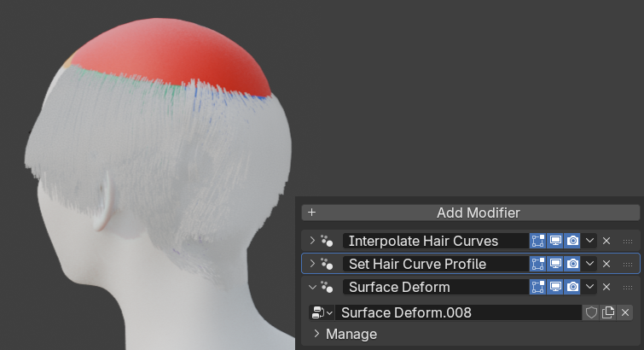Toggle viewport visibility for Interpolate Hair Curves

pos(555,241)
